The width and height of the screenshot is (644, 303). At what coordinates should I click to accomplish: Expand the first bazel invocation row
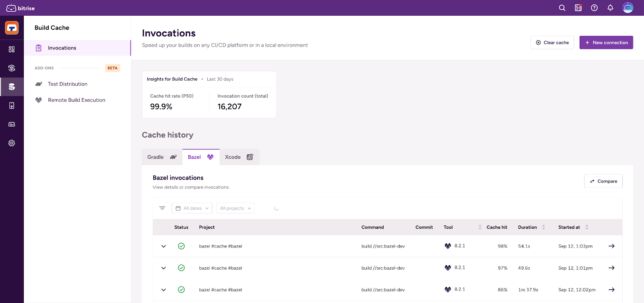click(x=163, y=246)
